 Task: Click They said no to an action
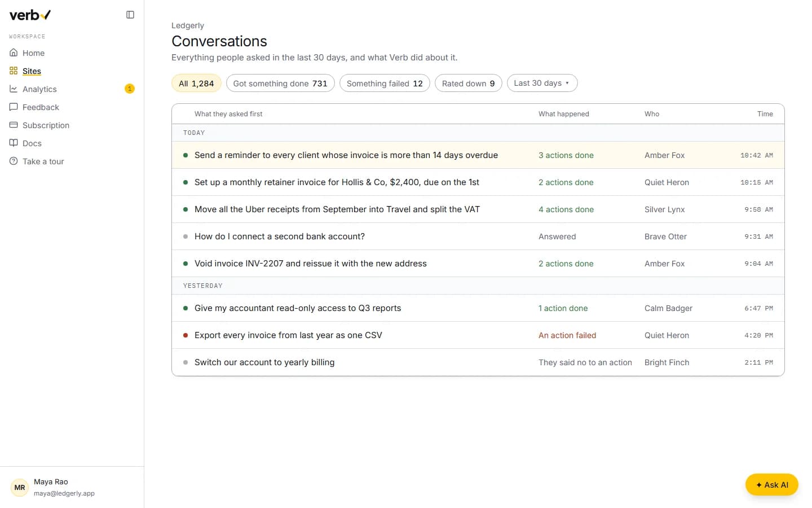click(x=585, y=362)
